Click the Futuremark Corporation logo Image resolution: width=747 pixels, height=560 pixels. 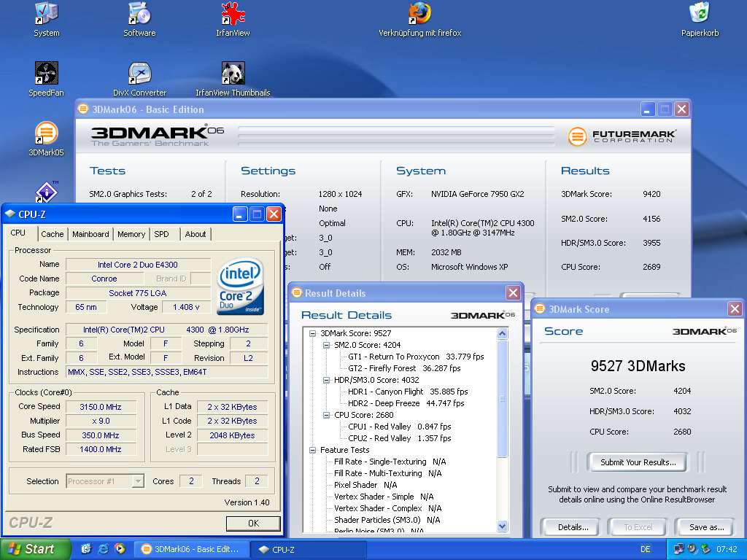pyautogui.click(x=622, y=136)
